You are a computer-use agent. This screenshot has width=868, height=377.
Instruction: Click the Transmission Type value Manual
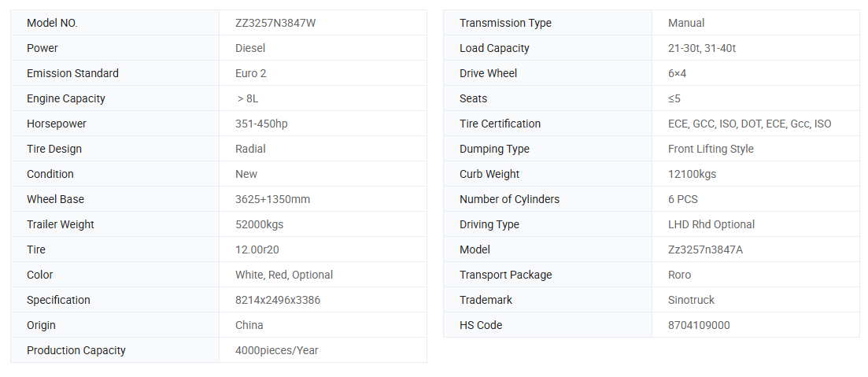point(686,23)
